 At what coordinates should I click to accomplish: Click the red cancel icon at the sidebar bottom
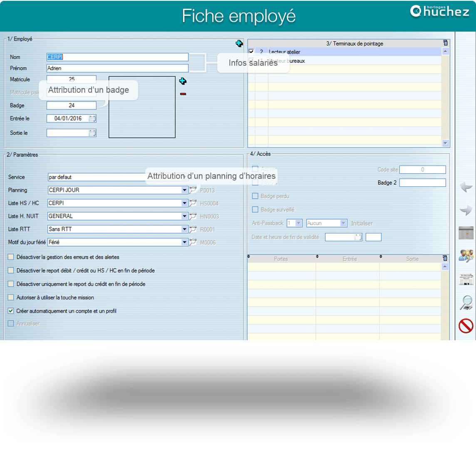tap(466, 326)
